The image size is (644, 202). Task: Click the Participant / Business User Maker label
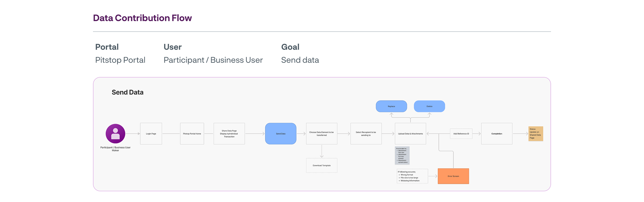115,149
